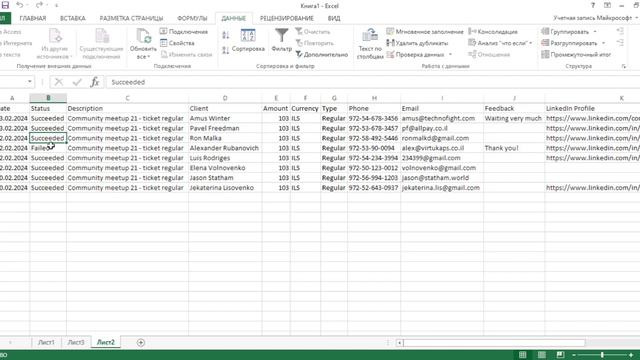Switch to Page Break Preview in the status bar
This screenshot has height=360, width=640.
(x=560, y=355)
